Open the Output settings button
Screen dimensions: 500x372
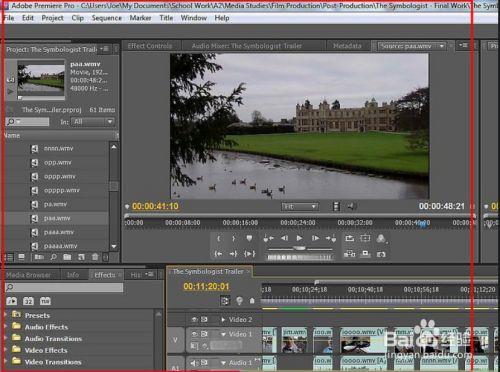point(381,239)
